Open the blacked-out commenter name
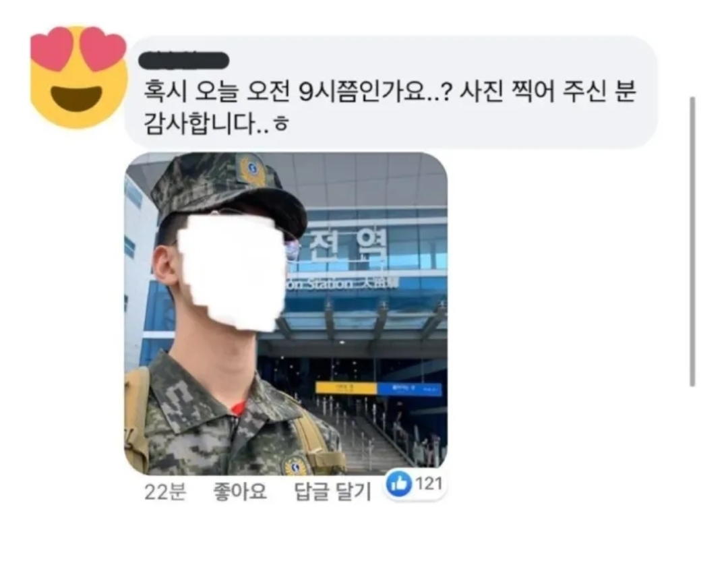The height and width of the screenshot is (569, 728). click(x=184, y=61)
